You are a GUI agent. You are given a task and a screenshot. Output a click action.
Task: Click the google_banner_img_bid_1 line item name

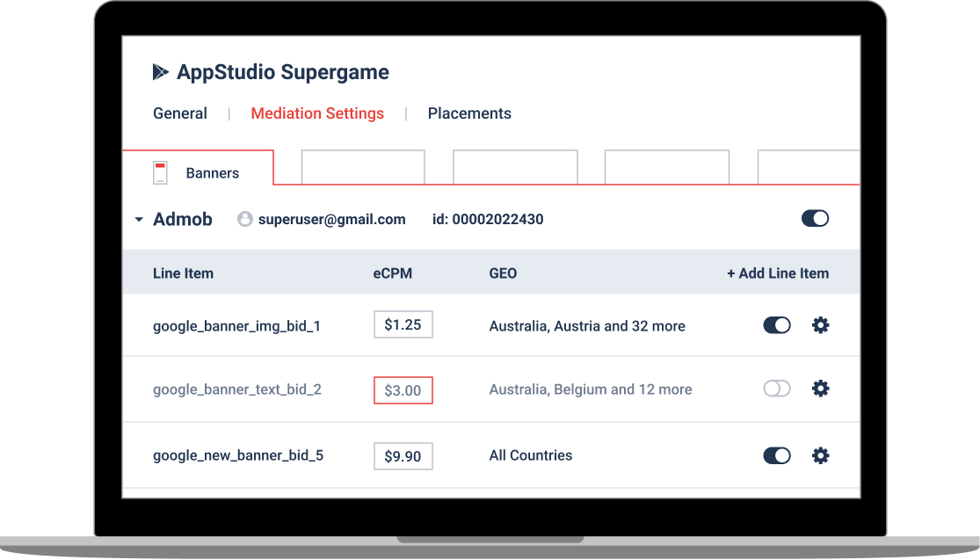coord(237,326)
